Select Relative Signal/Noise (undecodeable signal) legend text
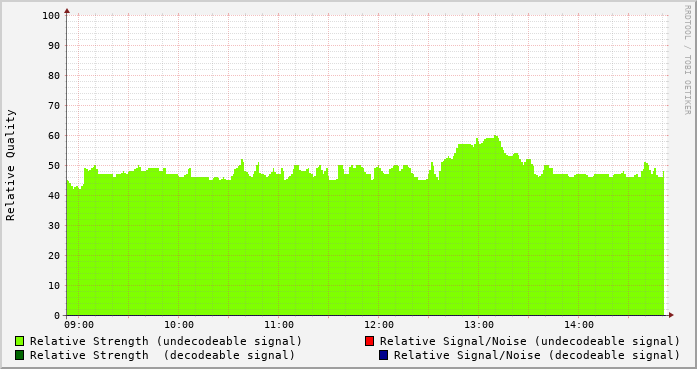Image resolution: width=697 pixels, height=369 pixels. pos(530,341)
